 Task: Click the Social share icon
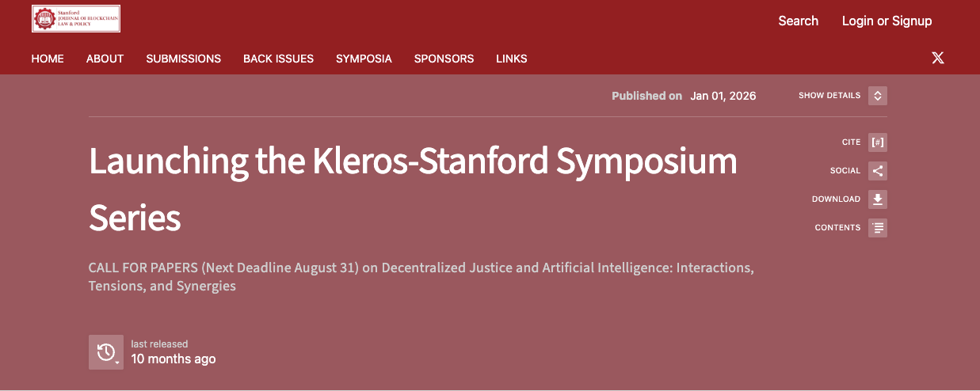[x=877, y=171]
